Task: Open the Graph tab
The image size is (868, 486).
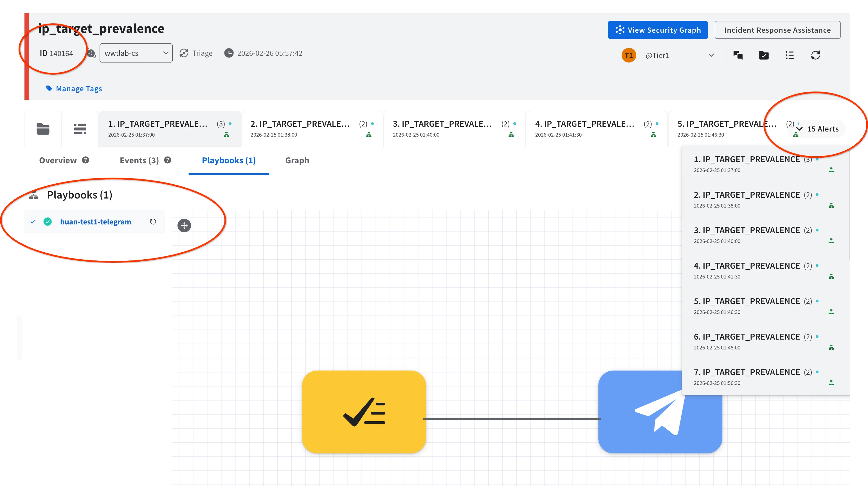Action: (297, 160)
